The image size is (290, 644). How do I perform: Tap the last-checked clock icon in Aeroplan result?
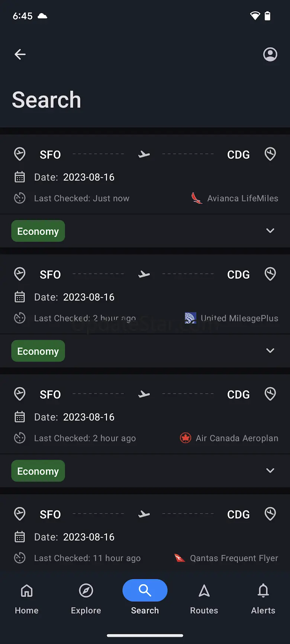[x=20, y=438]
